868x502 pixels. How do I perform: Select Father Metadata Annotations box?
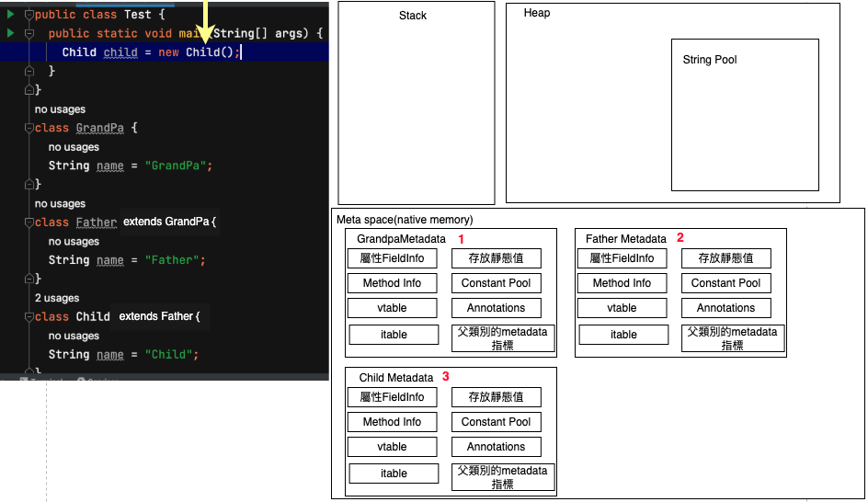point(725,308)
